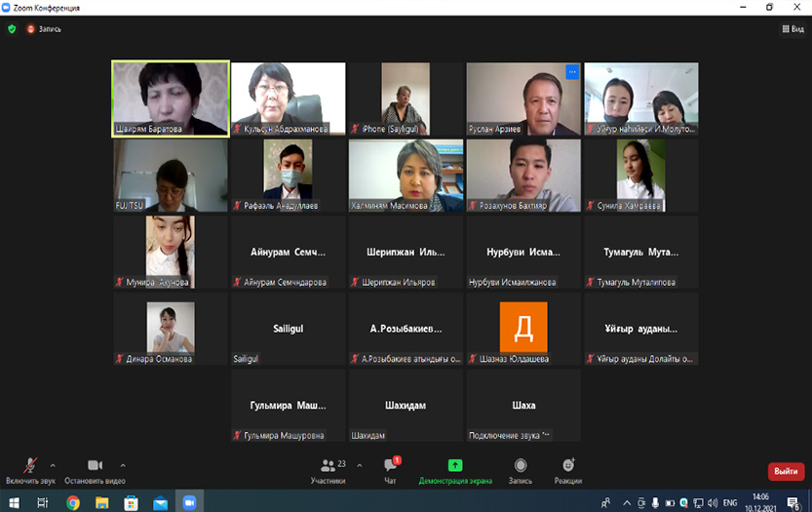
Task: Toggle camera with Остановить видео
Action: 95,469
